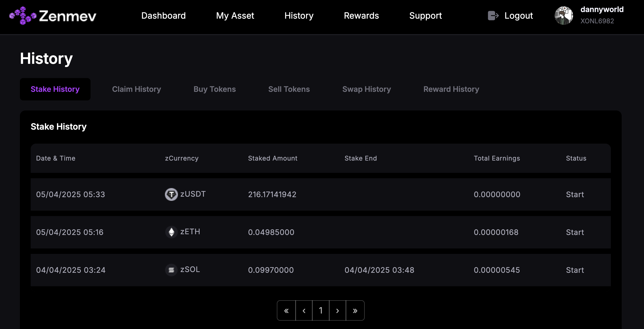The image size is (644, 329).
Task: Click the Total Earnings column header
Action: coord(497,158)
